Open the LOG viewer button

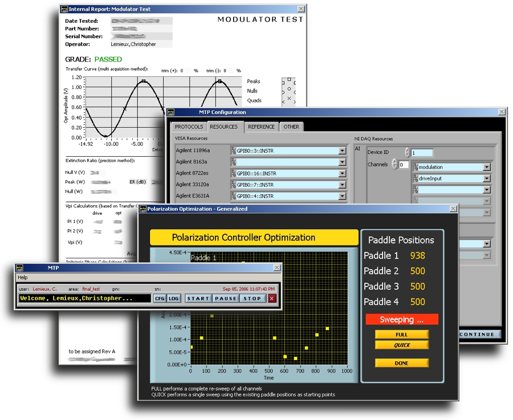pos(174,298)
